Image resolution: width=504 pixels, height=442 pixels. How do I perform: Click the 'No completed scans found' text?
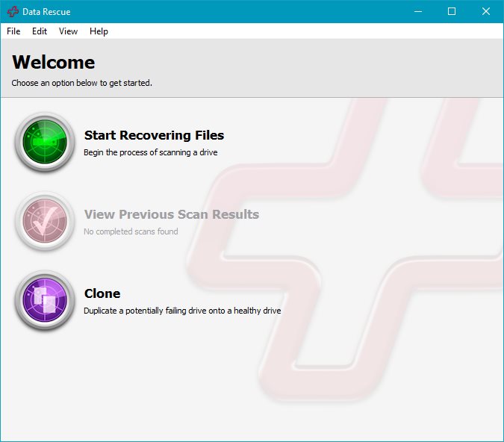[131, 231]
